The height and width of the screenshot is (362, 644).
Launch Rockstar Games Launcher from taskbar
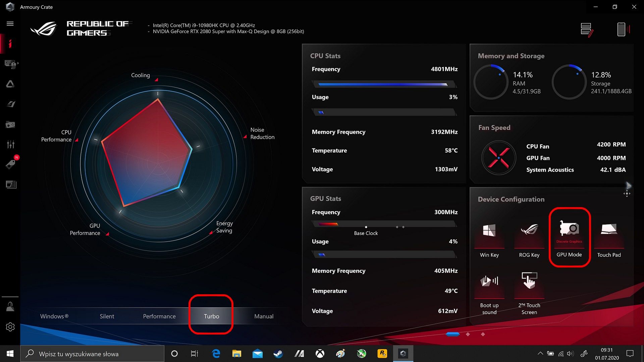pyautogui.click(x=382, y=354)
